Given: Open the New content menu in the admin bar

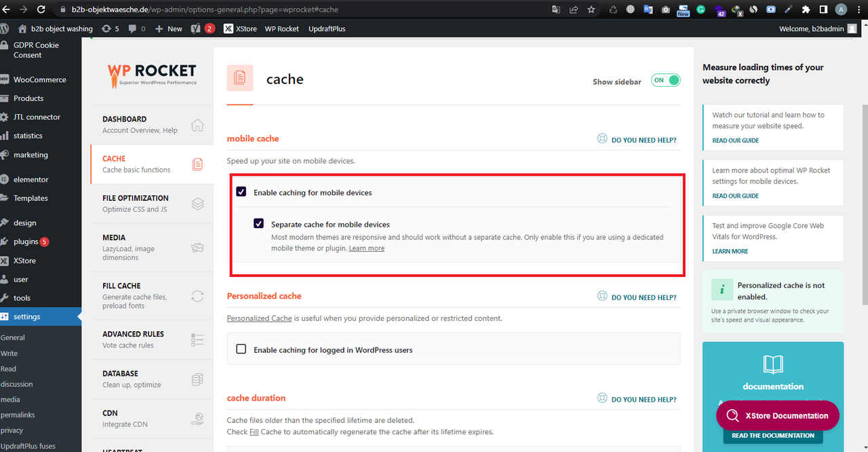Looking at the screenshot, I should (169, 29).
